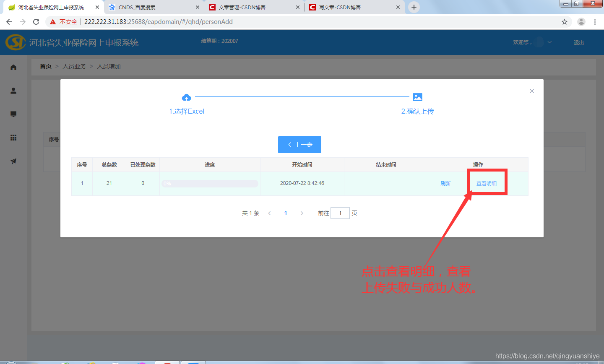Go back in browser history
The width and height of the screenshot is (604, 364).
click(9, 22)
